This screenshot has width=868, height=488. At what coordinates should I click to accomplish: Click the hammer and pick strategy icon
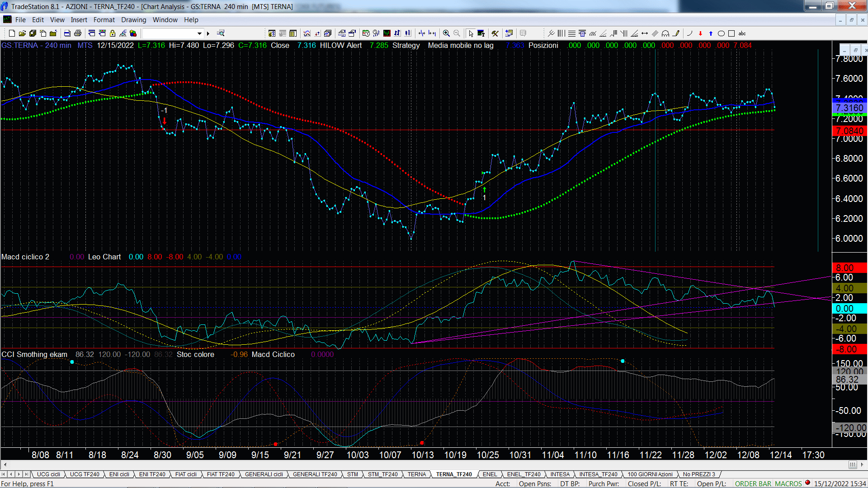(x=495, y=33)
